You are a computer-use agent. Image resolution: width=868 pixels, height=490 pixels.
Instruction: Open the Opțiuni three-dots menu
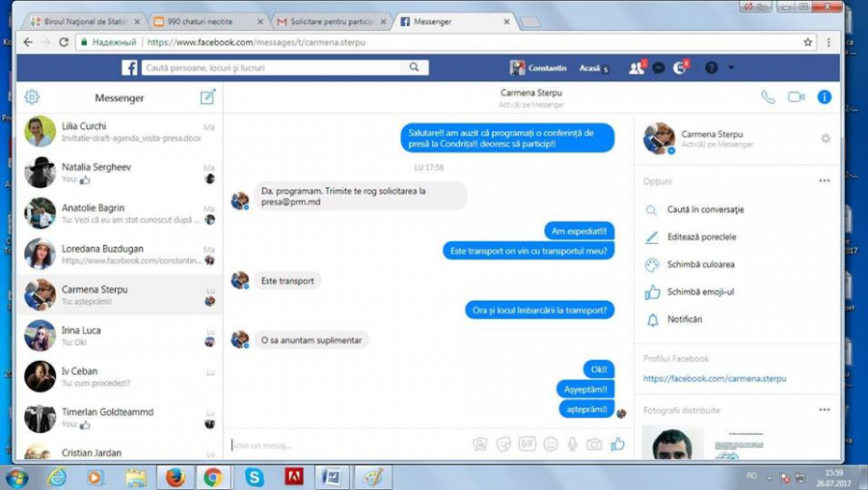825,180
